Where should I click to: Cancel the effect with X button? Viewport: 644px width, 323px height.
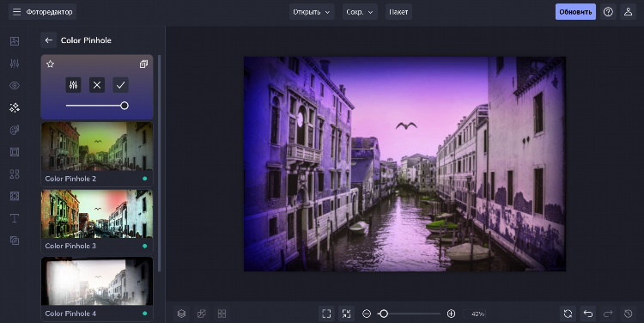point(97,85)
